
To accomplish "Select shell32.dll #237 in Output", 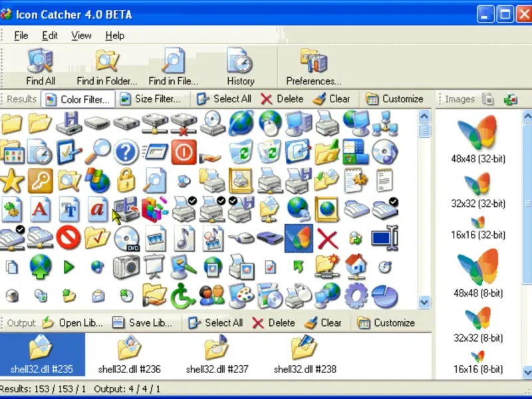I will (217, 354).
